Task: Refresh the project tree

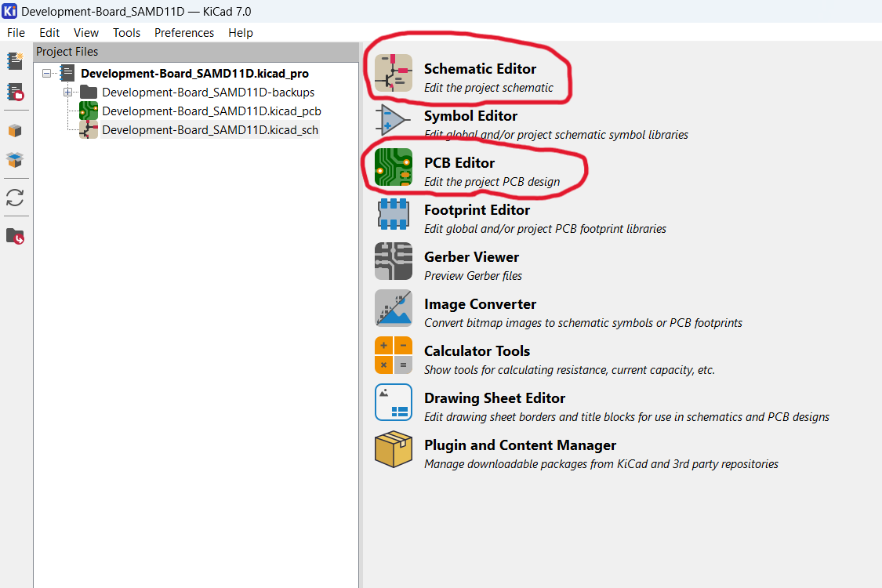Action: [x=16, y=197]
